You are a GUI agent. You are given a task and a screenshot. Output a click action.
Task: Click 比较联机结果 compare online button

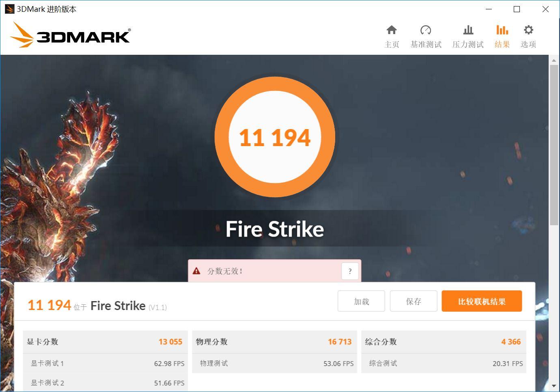click(x=482, y=301)
